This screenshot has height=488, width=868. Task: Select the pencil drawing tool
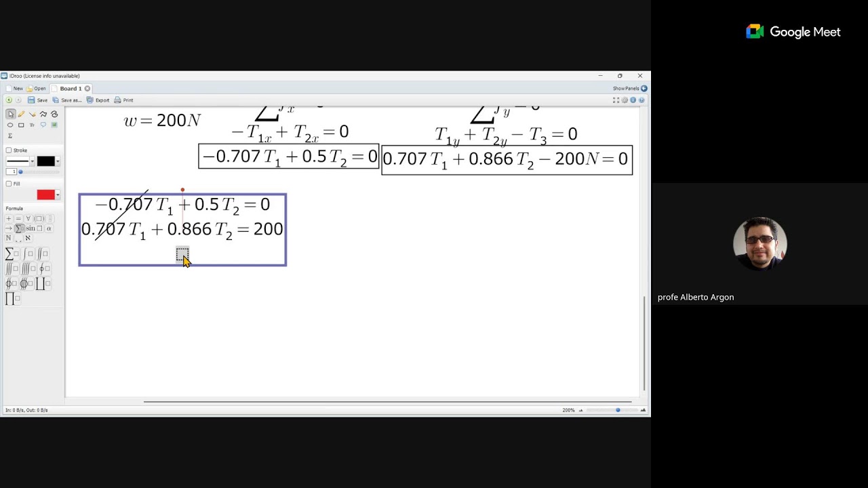(21, 114)
